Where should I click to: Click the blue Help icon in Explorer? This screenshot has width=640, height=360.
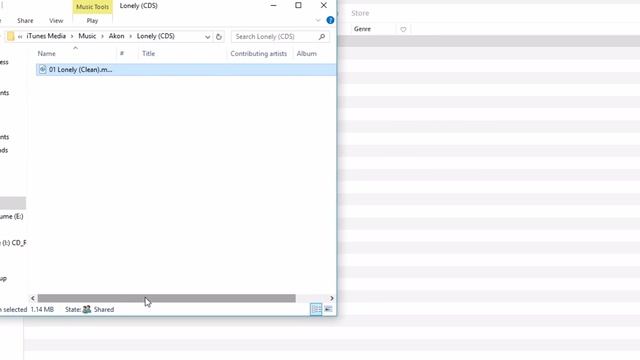coord(330,20)
